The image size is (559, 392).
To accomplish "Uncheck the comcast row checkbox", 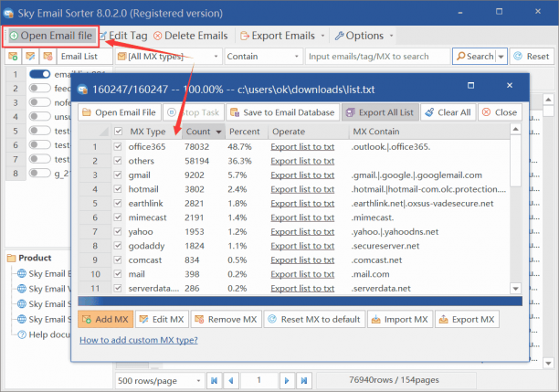I will tap(118, 260).
